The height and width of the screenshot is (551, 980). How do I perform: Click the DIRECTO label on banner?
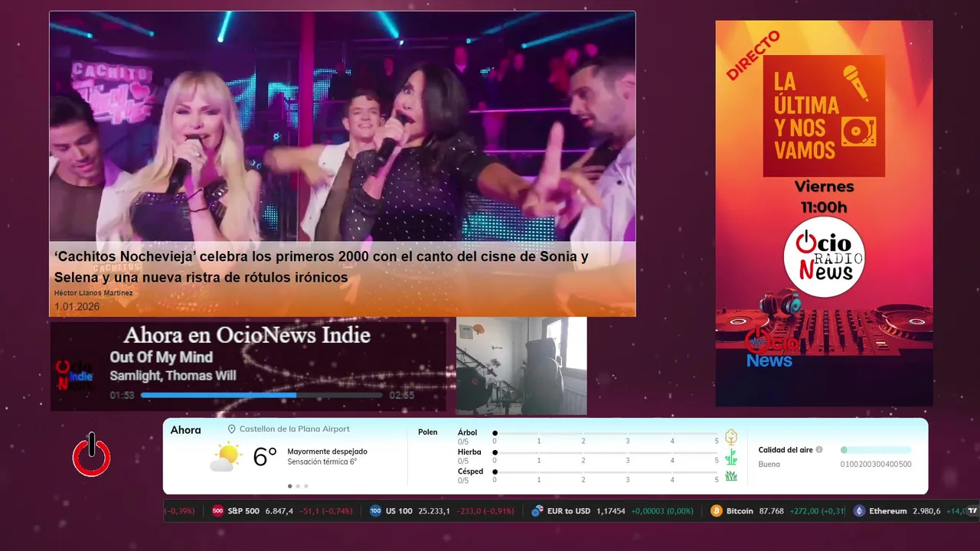tap(753, 55)
